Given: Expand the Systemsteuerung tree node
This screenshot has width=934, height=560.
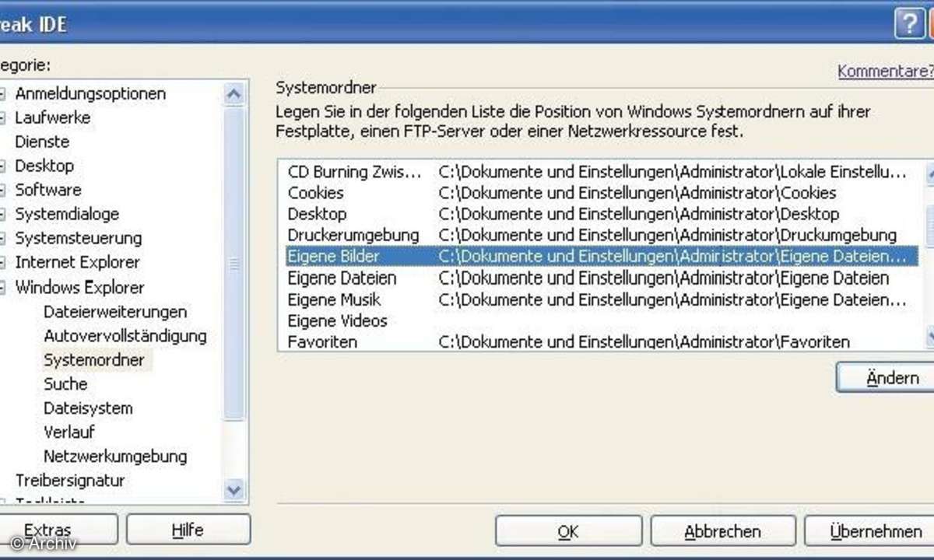Looking at the screenshot, I should (2, 239).
